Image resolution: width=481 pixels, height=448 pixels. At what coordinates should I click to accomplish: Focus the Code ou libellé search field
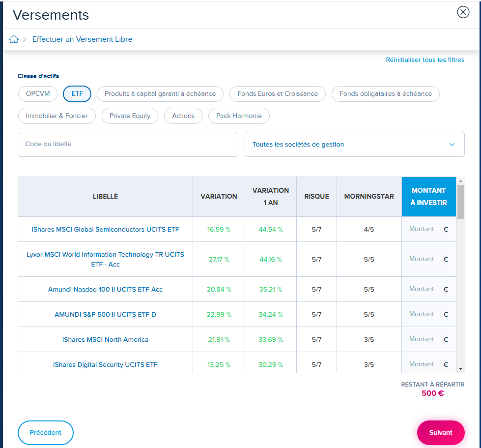tap(127, 144)
